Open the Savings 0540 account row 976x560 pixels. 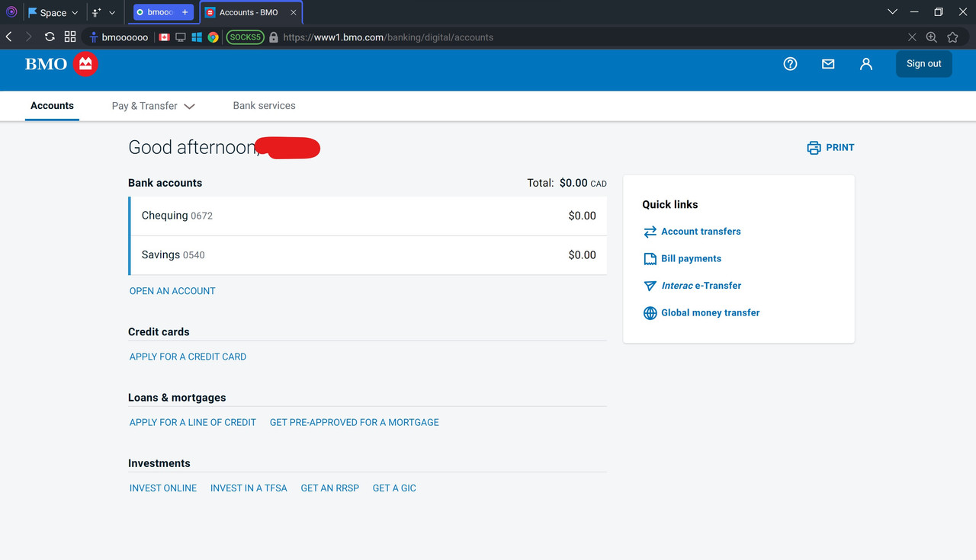[368, 255]
